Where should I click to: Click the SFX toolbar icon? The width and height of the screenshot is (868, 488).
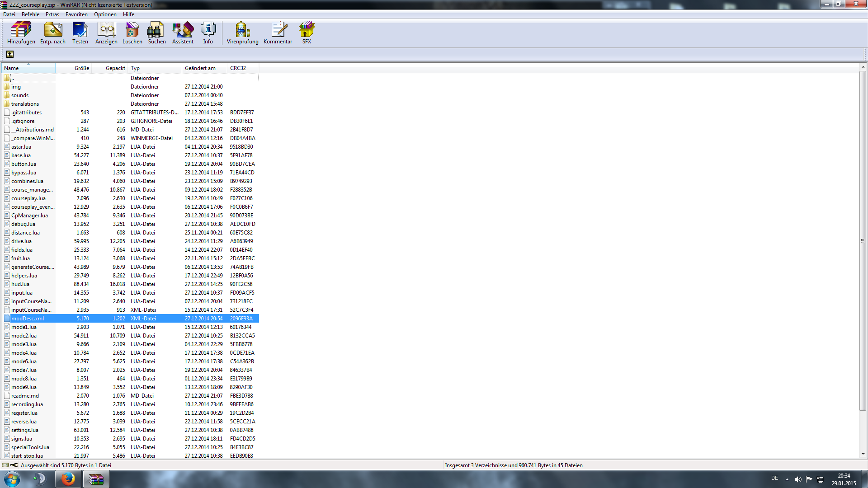(x=307, y=33)
